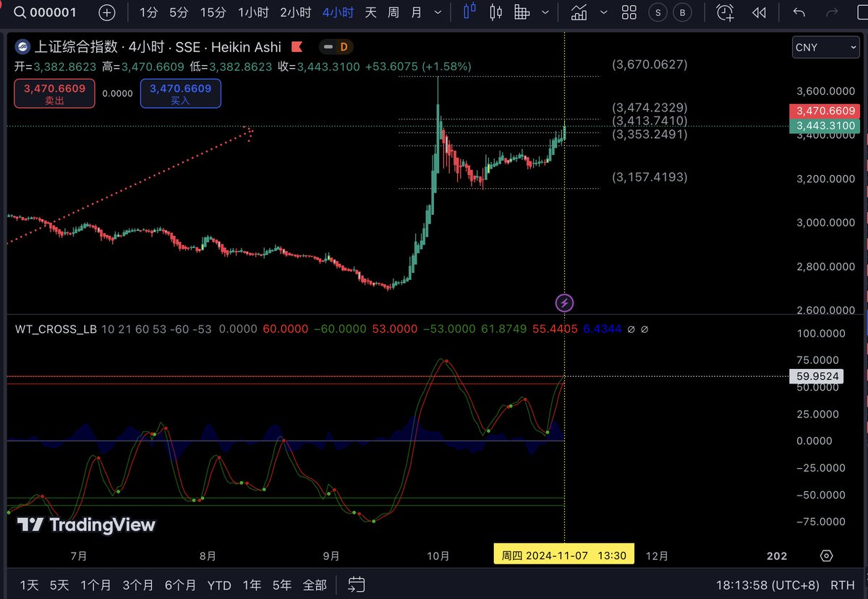This screenshot has width=868, height=599.
Task: Select the blue Heikin Ashi candle style icon
Action: pyautogui.click(x=469, y=12)
